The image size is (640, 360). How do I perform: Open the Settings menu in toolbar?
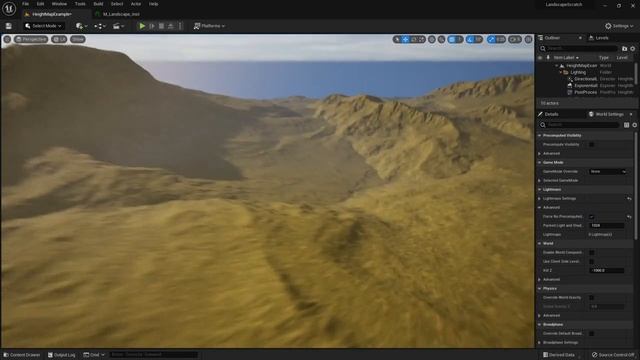pos(619,26)
